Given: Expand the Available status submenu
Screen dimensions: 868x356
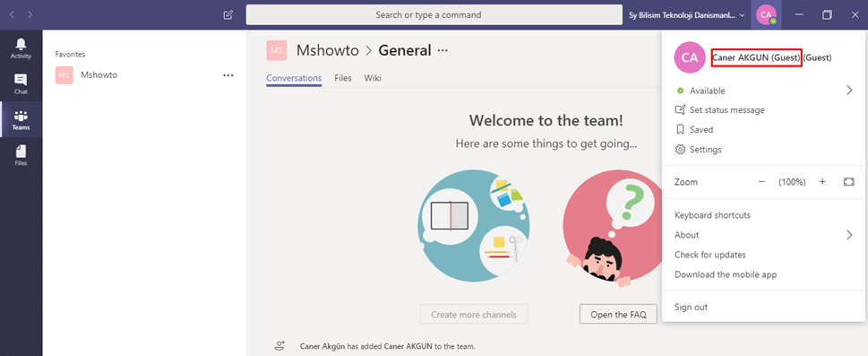Looking at the screenshot, I should [x=849, y=91].
